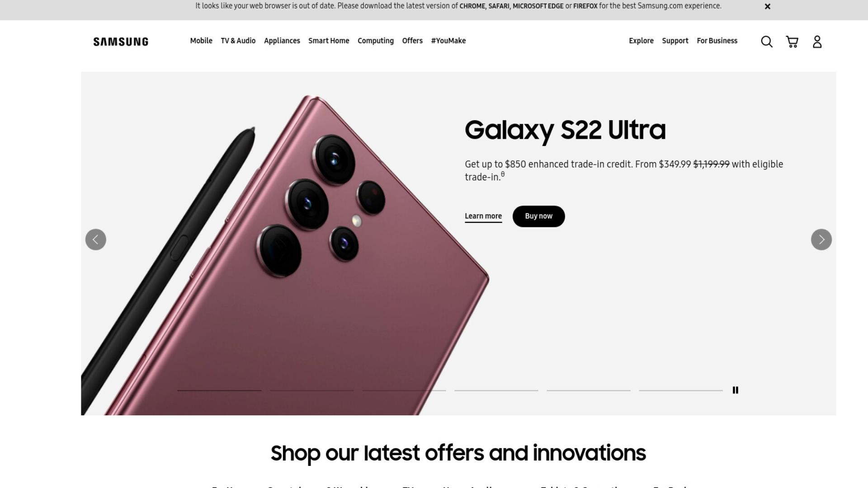This screenshot has height=488, width=868.
Task: Select the last carousel progress indicator
Action: tap(680, 390)
